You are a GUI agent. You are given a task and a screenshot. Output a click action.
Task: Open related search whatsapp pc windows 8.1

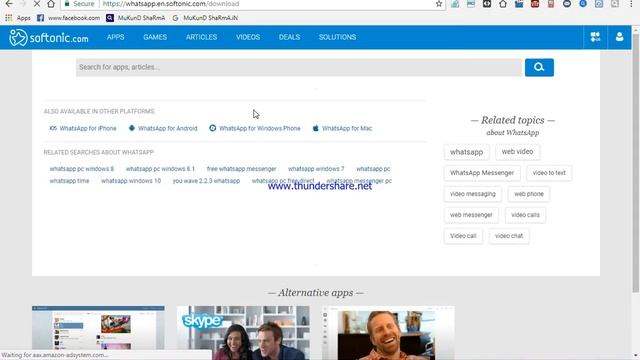160,169
